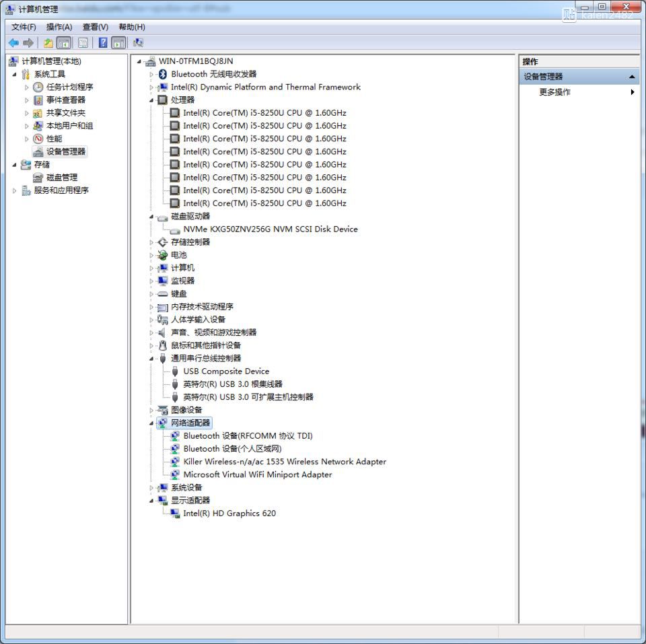Toggle the show console tree toolbar icon
The height and width of the screenshot is (644, 646).
click(x=64, y=43)
